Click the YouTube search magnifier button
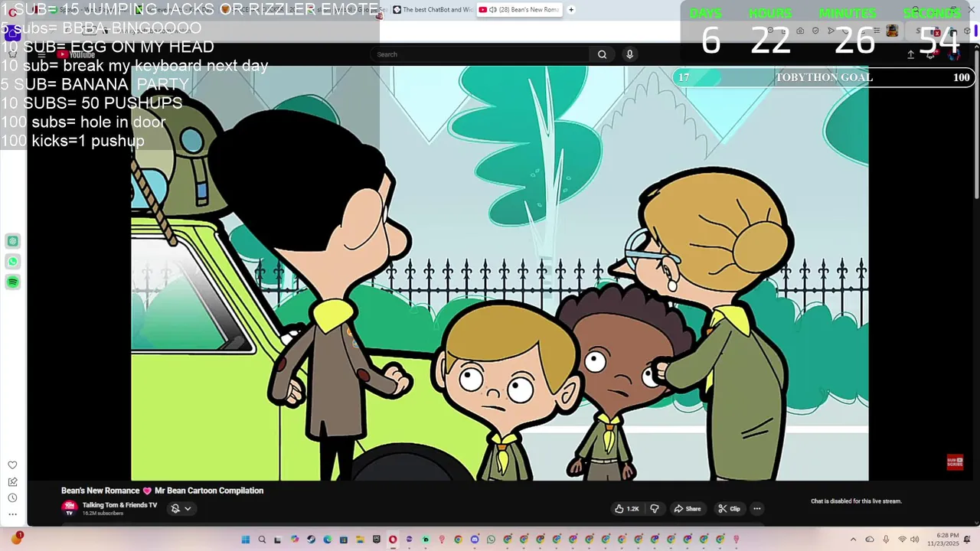Image resolution: width=980 pixels, height=551 pixels. coord(602,54)
